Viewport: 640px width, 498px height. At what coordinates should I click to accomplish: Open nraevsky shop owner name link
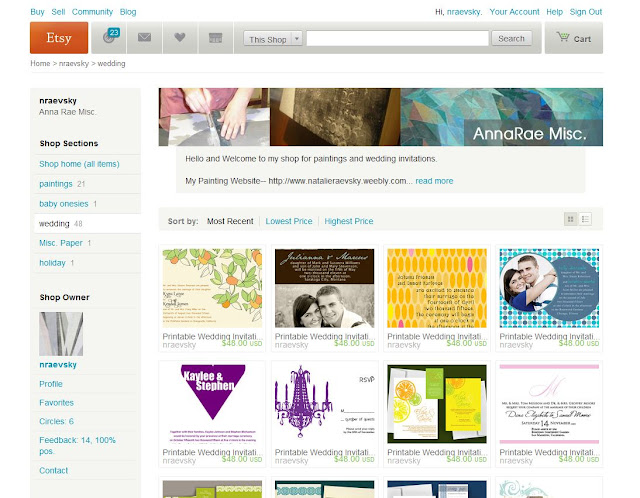coord(58,365)
